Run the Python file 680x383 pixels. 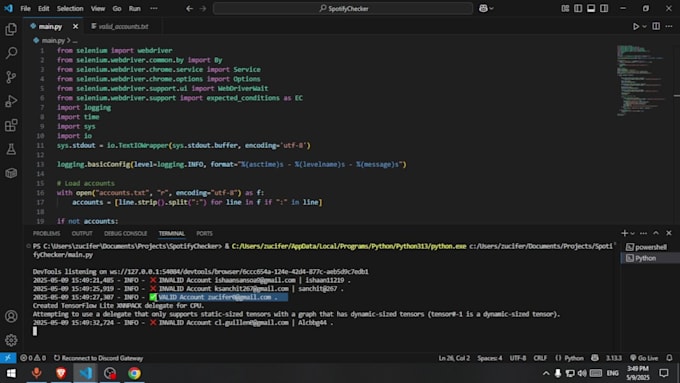[635, 26]
